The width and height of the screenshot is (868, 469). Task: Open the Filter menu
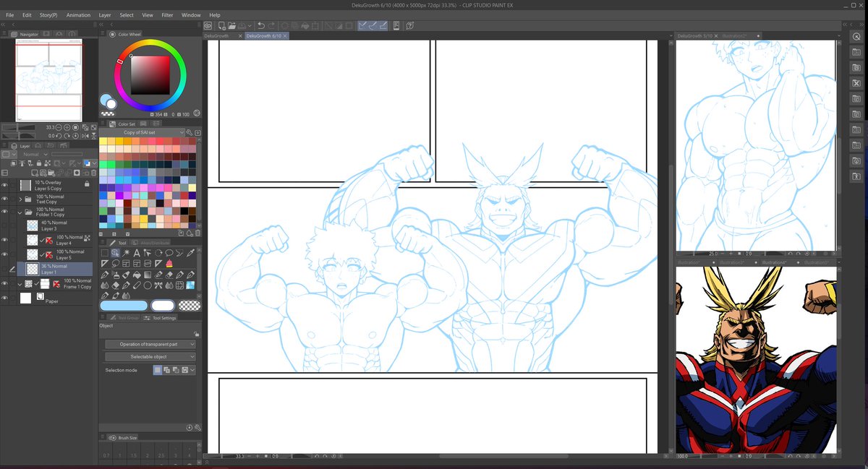tap(167, 14)
